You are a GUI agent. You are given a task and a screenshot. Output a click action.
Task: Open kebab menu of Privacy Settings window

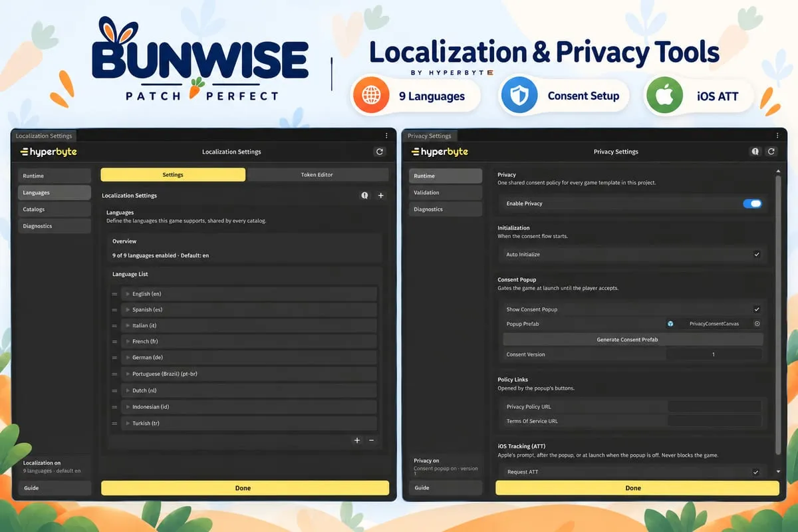[x=777, y=136]
